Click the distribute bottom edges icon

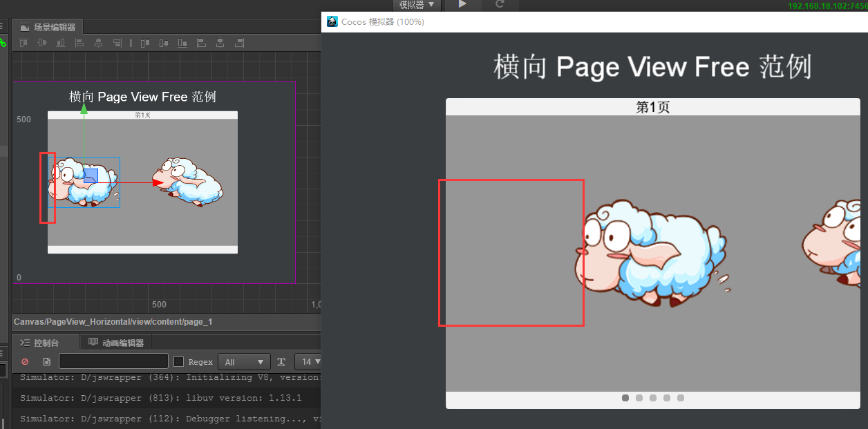(x=182, y=43)
